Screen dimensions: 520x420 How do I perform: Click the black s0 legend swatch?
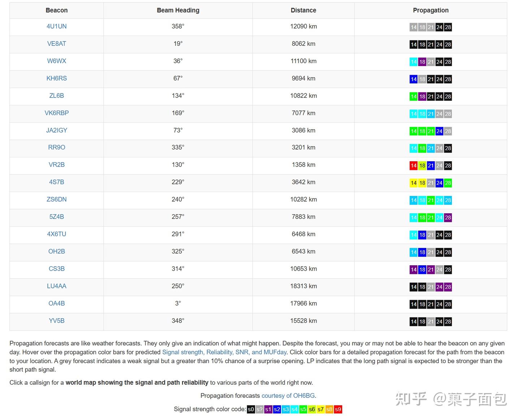coord(251,409)
